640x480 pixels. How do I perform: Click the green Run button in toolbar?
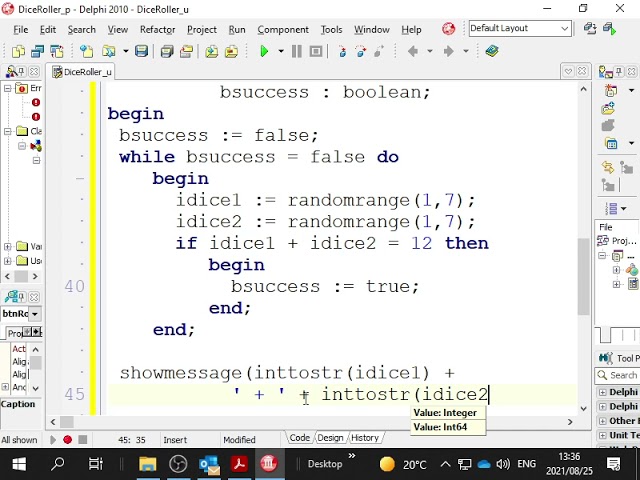(x=264, y=51)
